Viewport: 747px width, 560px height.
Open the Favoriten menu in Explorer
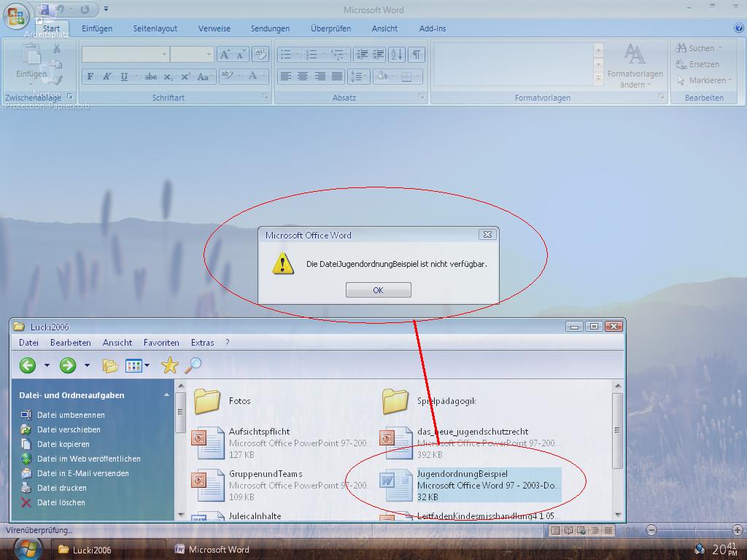(161, 343)
